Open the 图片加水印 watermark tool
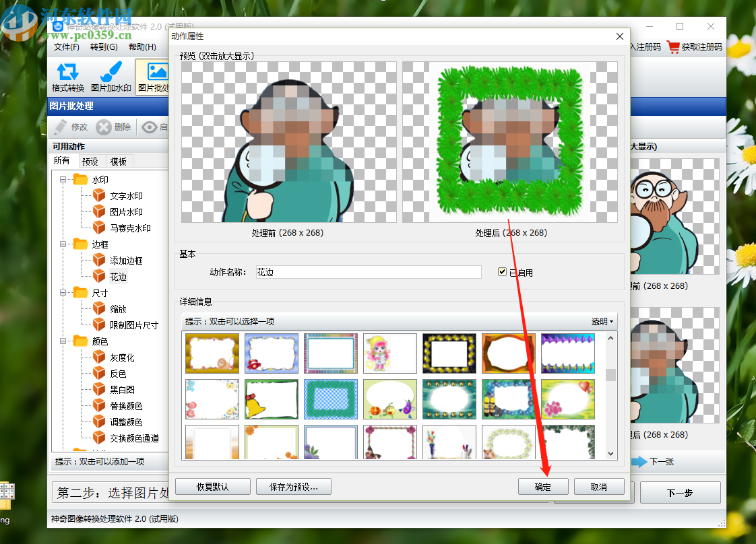 tap(111, 76)
